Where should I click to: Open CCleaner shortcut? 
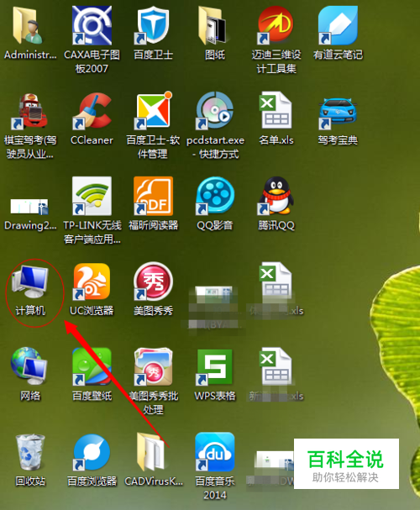click(x=92, y=111)
